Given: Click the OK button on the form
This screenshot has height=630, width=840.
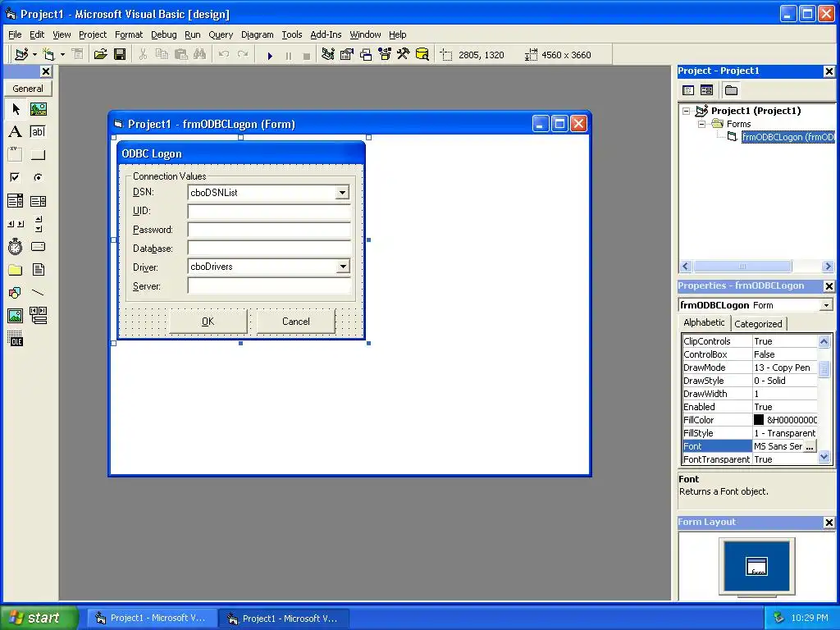Looking at the screenshot, I should click(x=208, y=322).
